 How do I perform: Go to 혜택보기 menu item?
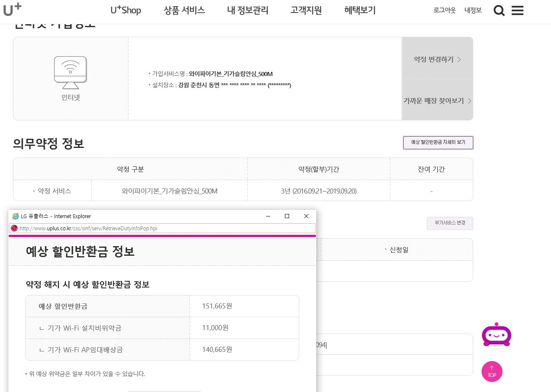click(x=360, y=10)
